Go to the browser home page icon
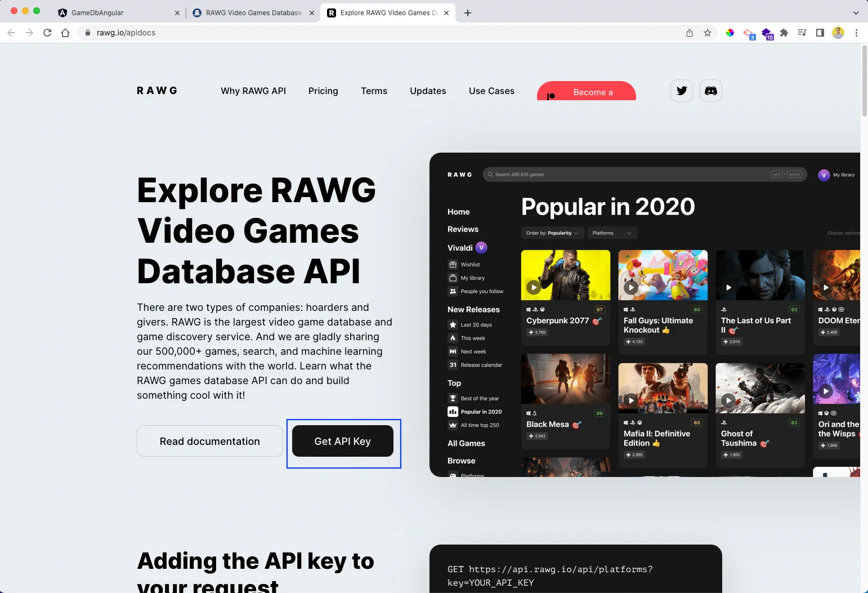Viewport: 868px width, 593px height. [65, 33]
